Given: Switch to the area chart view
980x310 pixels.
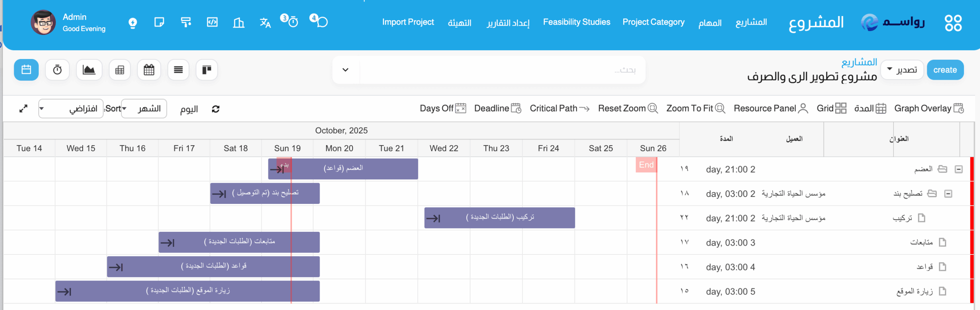Looking at the screenshot, I should click(89, 70).
